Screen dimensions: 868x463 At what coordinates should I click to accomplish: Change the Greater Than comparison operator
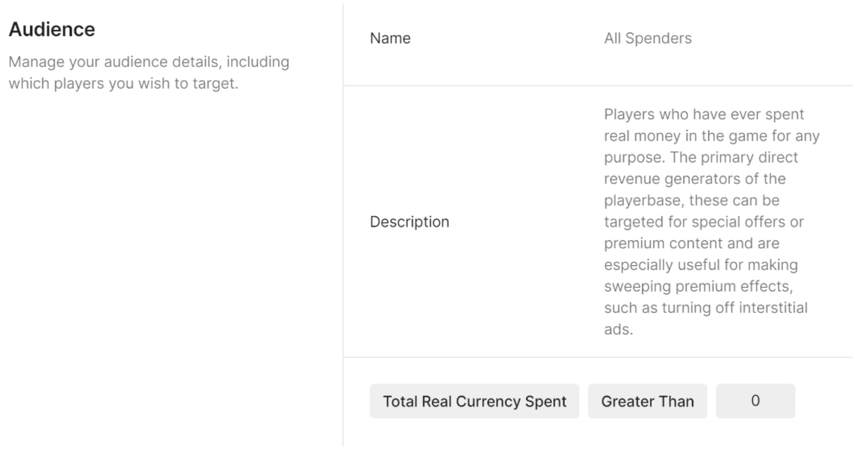coord(647,401)
